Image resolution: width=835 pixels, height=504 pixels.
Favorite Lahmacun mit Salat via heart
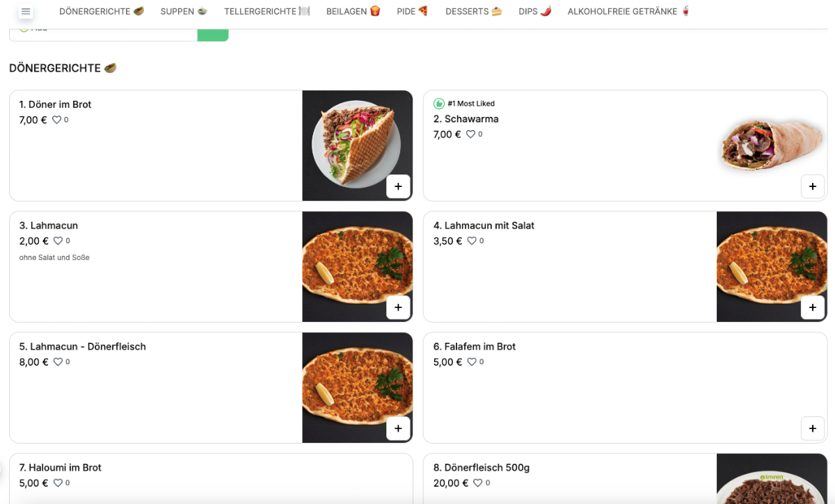472,241
